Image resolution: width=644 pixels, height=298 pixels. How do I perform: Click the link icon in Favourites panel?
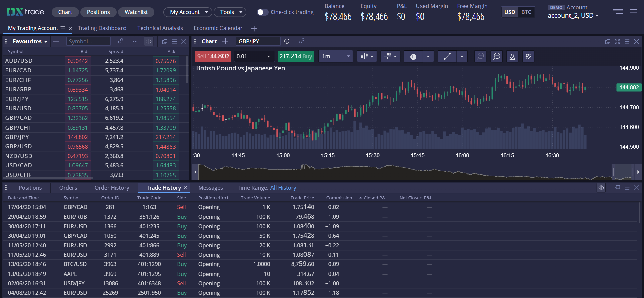pos(120,41)
